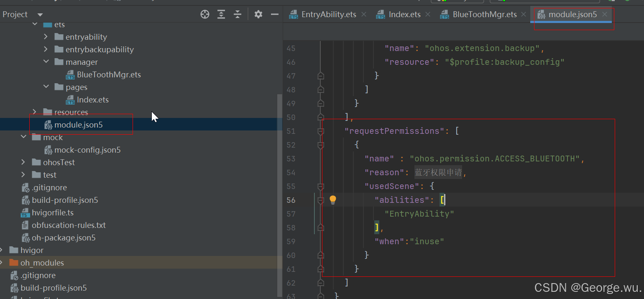This screenshot has width=644, height=299.
Task: Click the Expand All toolbar icon
Action: pyautogui.click(x=221, y=14)
